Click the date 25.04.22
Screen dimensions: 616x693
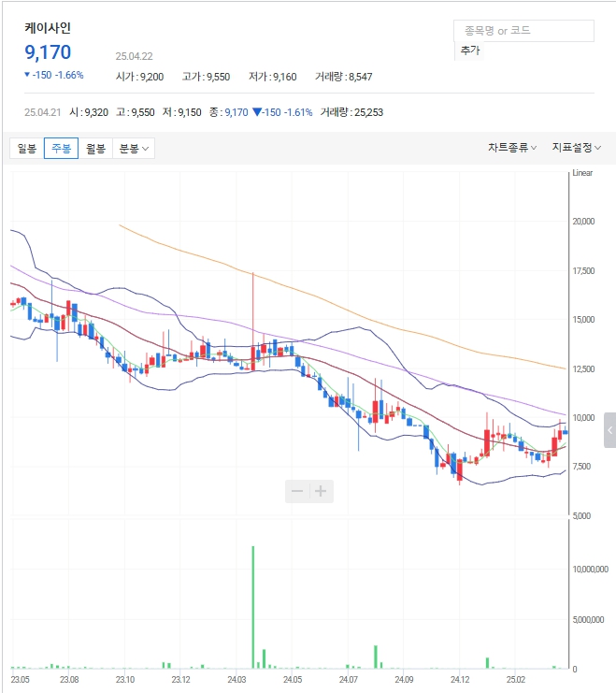(134, 56)
